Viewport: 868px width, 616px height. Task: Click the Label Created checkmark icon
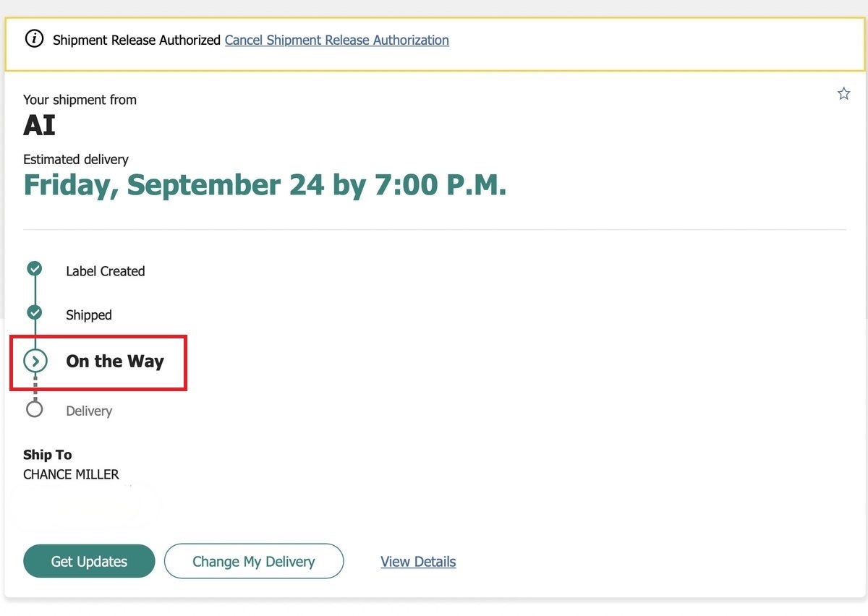[x=34, y=269]
